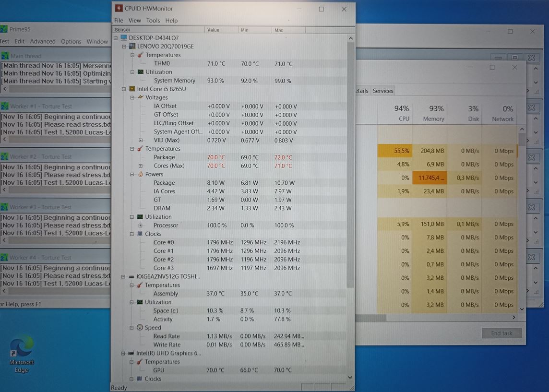Expand the Processor utilization entry
The width and height of the screenshot is (549, 392).
tap(141, 226)
